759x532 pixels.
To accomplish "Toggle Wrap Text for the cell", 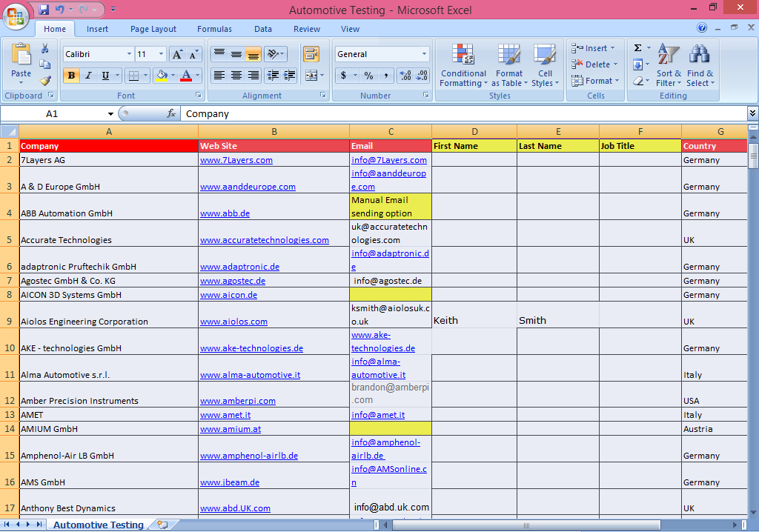I will pos(311,54).
